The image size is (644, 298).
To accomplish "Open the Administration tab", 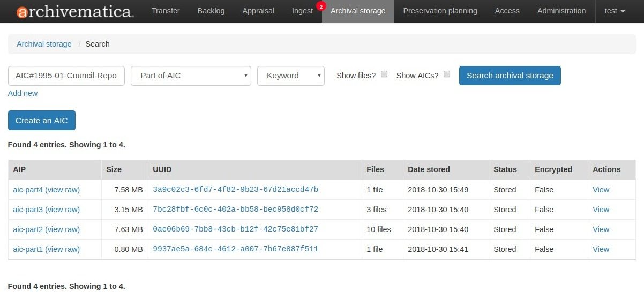I will coord(561,11).
